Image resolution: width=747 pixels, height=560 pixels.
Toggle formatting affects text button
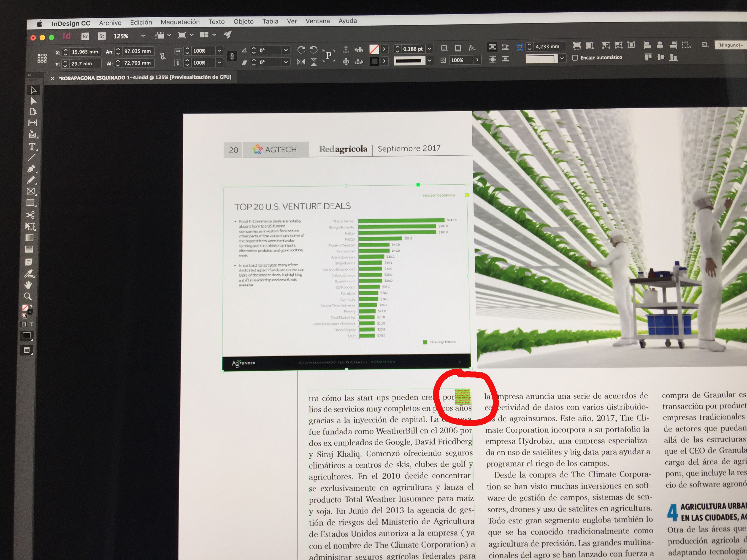tap(31, 324)
